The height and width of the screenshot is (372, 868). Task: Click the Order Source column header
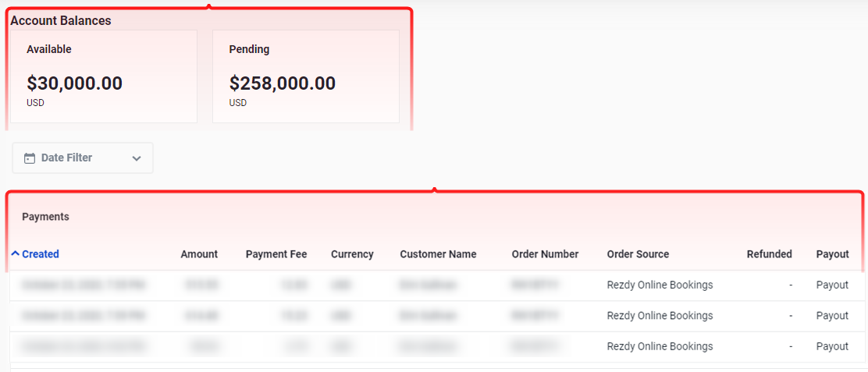[639, 254]
